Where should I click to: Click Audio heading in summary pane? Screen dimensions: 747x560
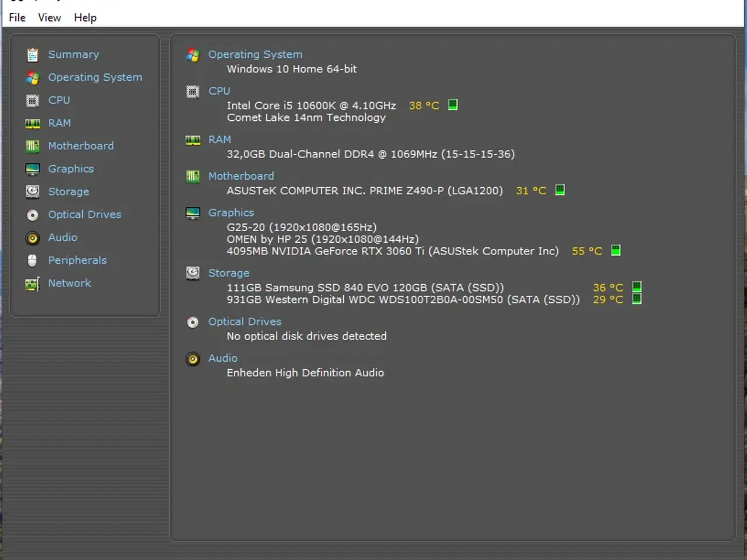(x=223, y=358)
